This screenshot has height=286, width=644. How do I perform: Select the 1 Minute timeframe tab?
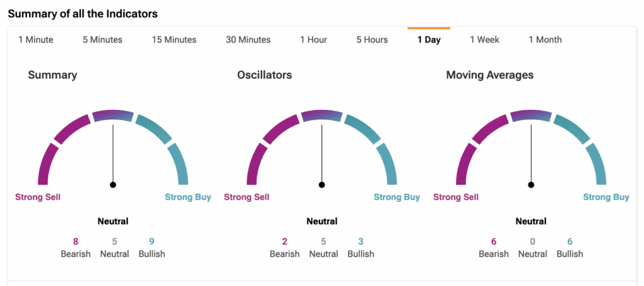(x=36, y=40)
